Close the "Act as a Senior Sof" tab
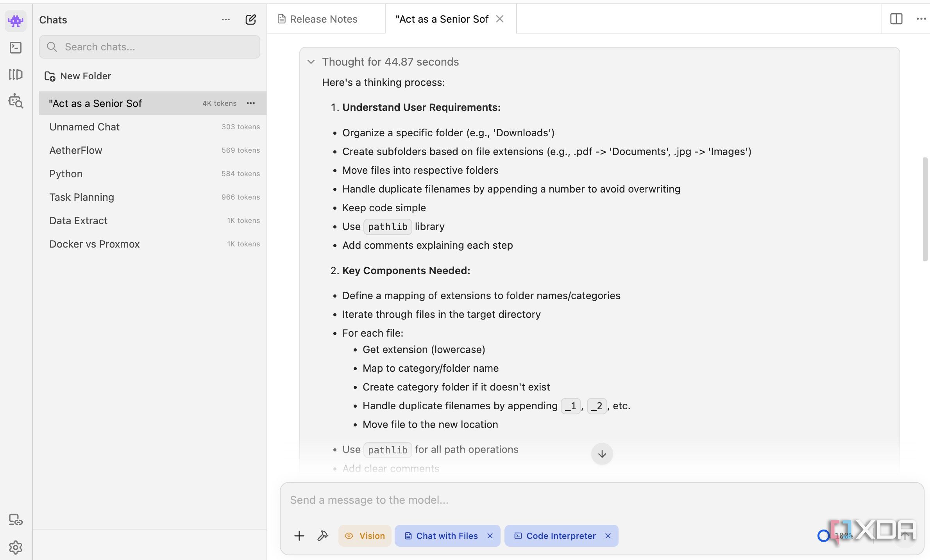This screenshot has width=930, height=560. pyautogui.click(x=500, y=19)
